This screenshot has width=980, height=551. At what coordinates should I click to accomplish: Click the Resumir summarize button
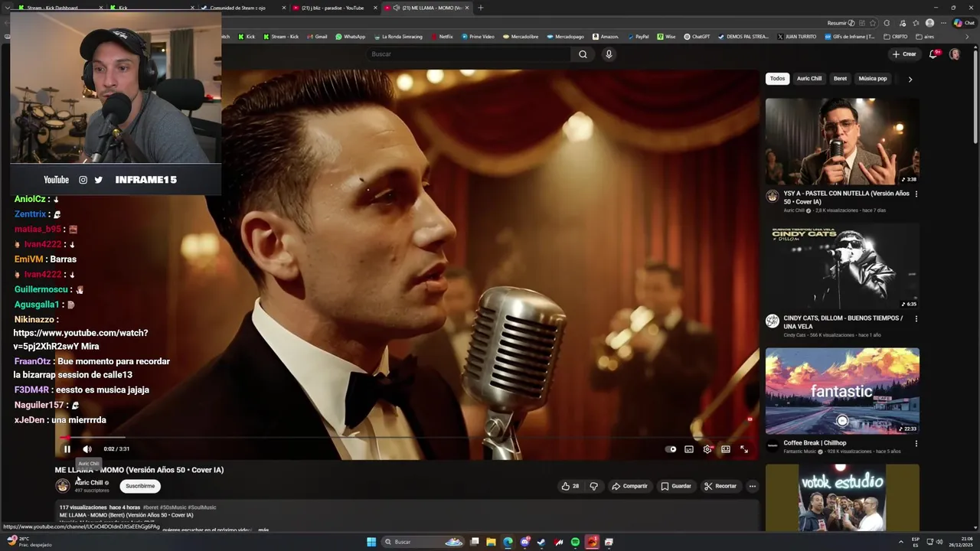[x=841, y=23]
